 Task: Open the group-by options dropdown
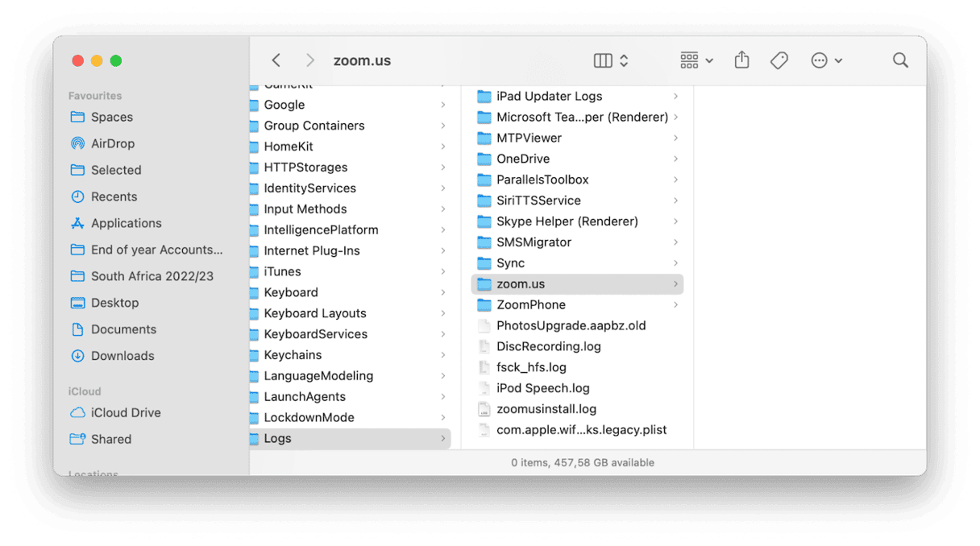click(x=695, y=60)
